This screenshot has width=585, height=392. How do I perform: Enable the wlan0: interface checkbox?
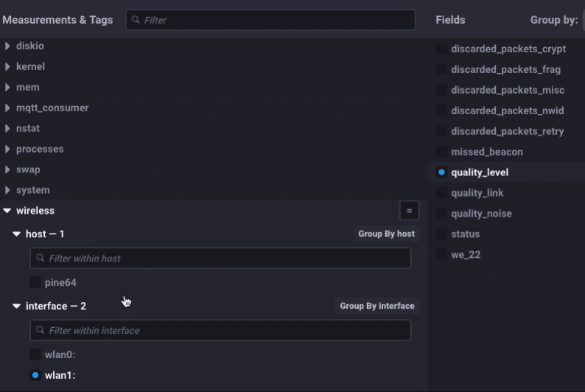(x=35, y=354)
